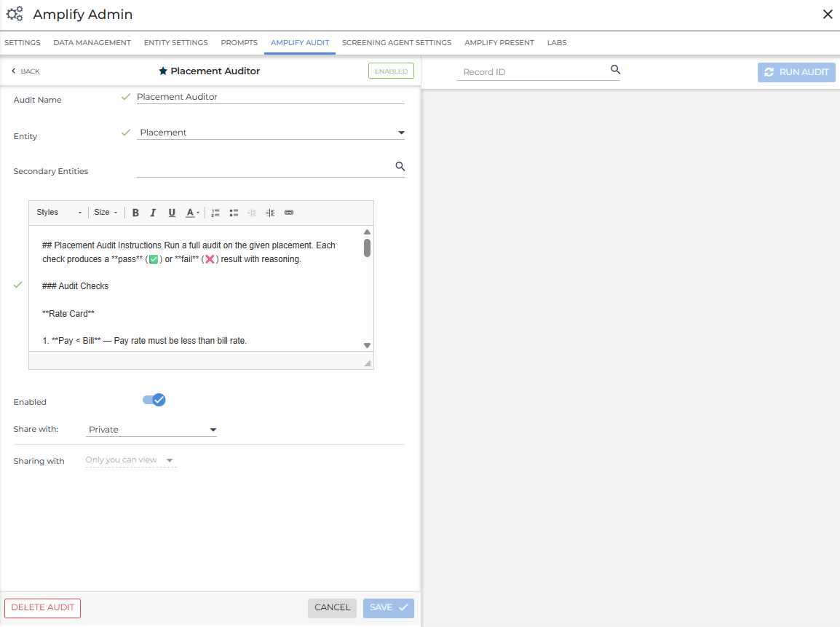840x627 pixels.
Task: Open the Styles dropdown in editor
Action: point(59,212)
